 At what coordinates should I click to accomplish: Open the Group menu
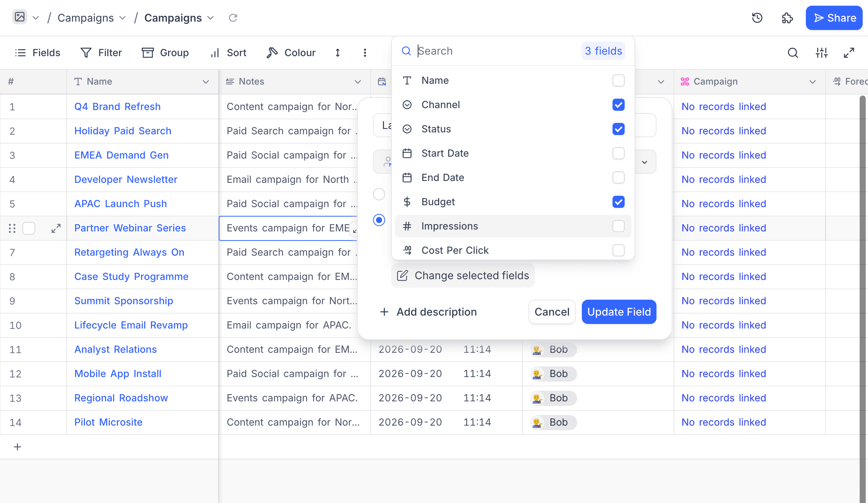[165, 53]
